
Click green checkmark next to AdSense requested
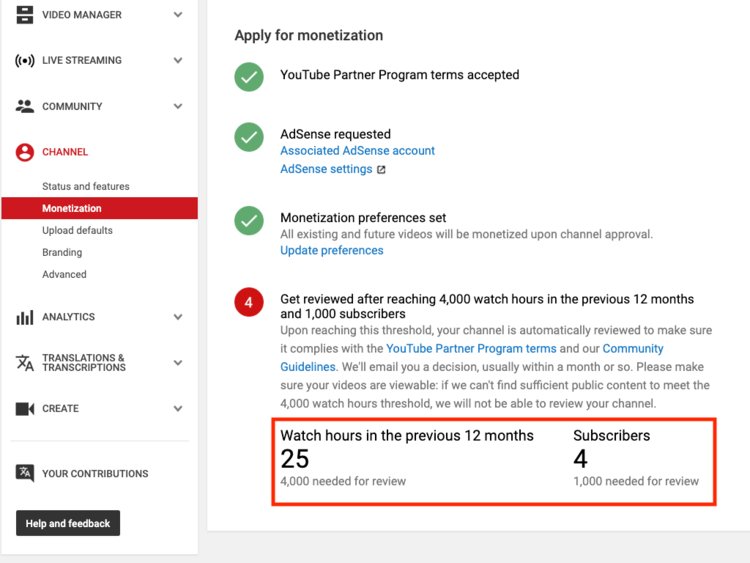249,137
